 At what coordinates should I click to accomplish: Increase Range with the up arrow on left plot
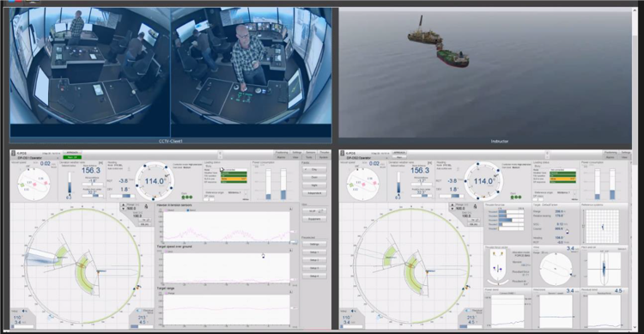(x=123, y=204)
